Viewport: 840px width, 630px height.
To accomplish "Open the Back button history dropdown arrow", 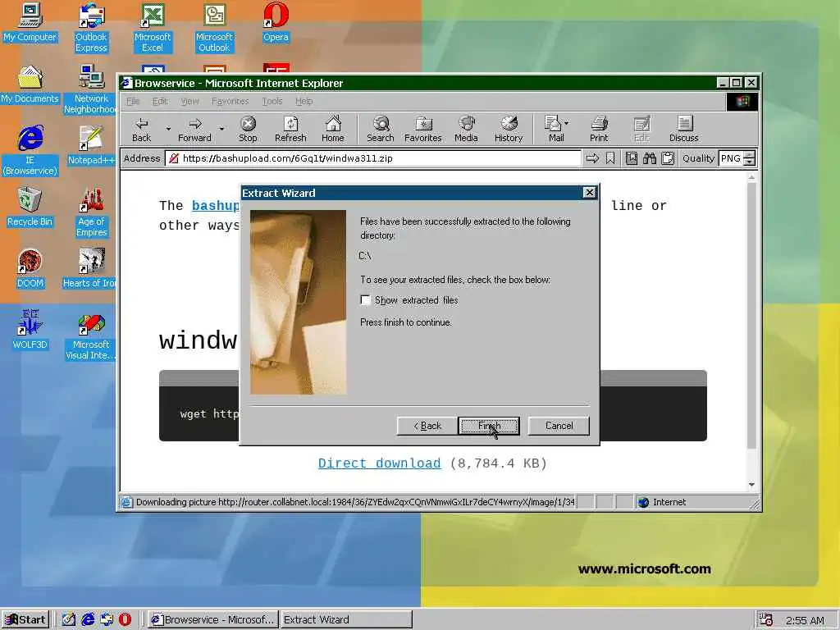I will [x=168, y=129].
